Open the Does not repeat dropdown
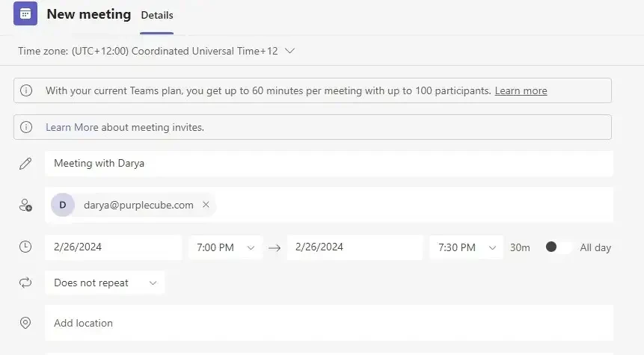The height and width of the screenshot is (355, 644). coord(105,283)
